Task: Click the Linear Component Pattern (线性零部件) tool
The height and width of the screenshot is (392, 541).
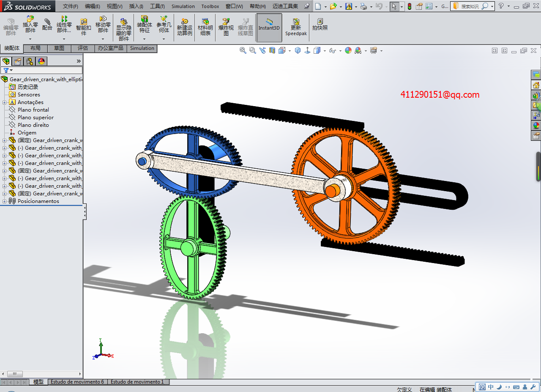Action: coord(64,25)
